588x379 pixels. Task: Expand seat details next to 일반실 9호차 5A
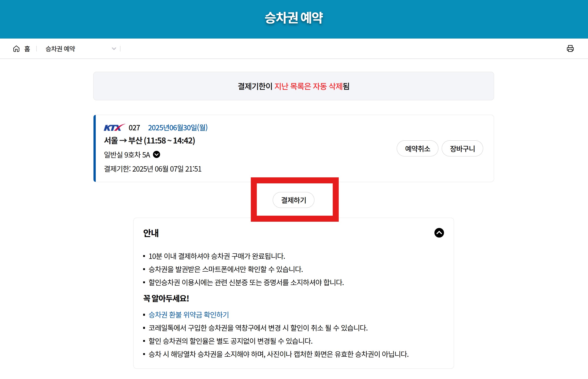click(x=157, y=155)
